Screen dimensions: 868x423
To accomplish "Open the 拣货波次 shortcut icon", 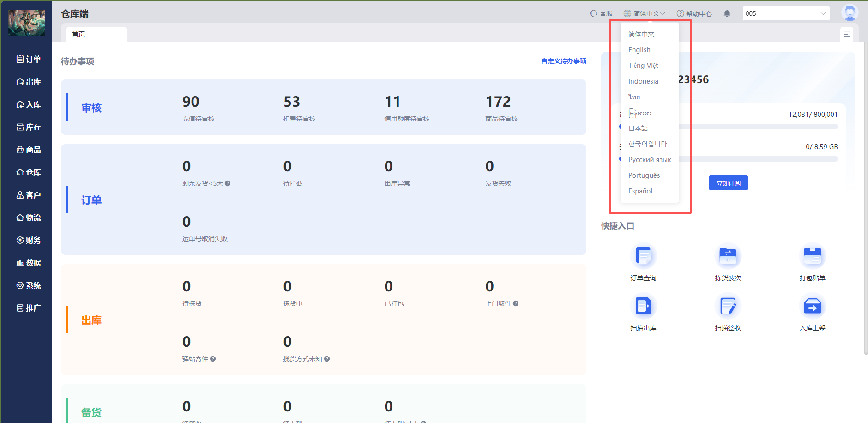I will point(728,256).
